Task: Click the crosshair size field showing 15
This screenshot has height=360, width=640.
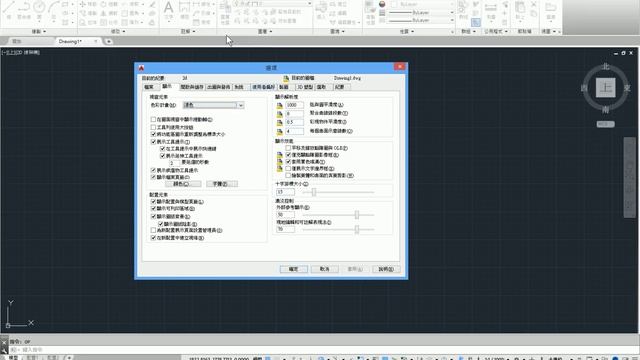Action: (285, 192)
